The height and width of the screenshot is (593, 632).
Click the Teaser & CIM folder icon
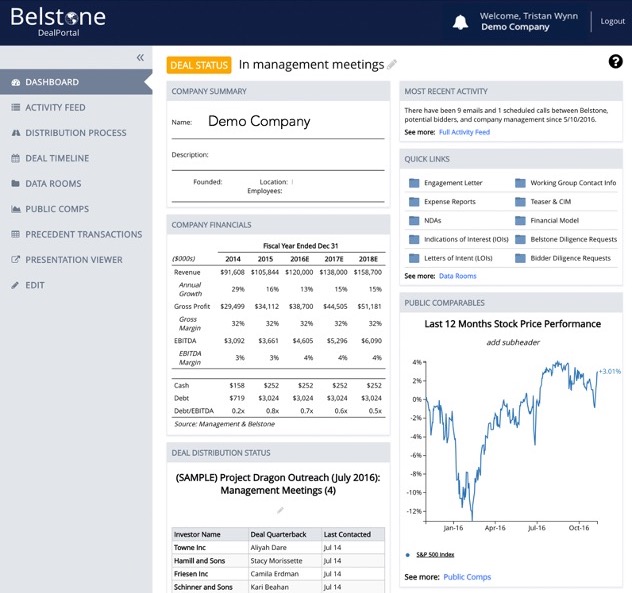[520, 202]
